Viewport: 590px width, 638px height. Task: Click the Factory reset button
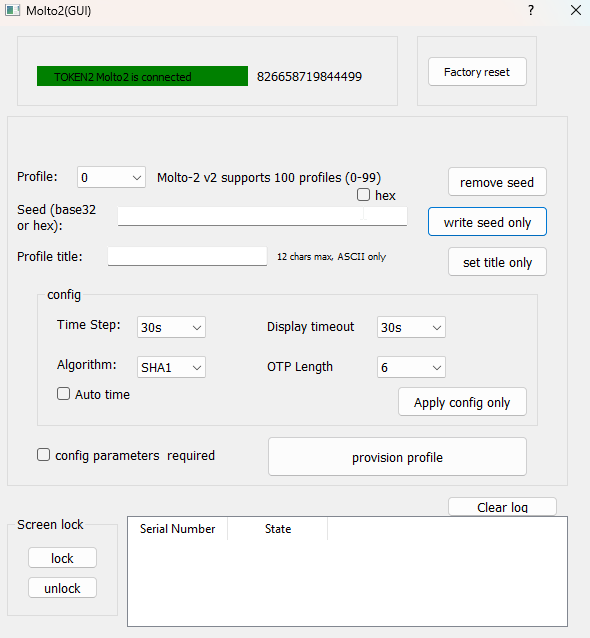point(477,72)
